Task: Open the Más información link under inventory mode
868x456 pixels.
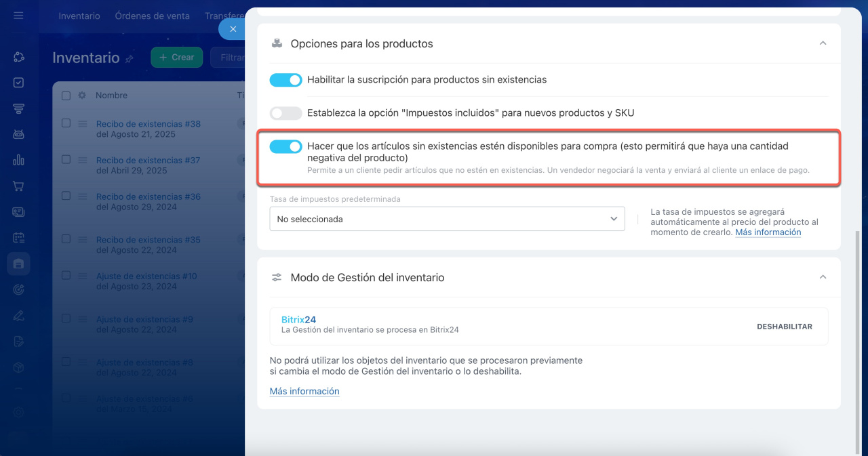Action: (304, 391)
